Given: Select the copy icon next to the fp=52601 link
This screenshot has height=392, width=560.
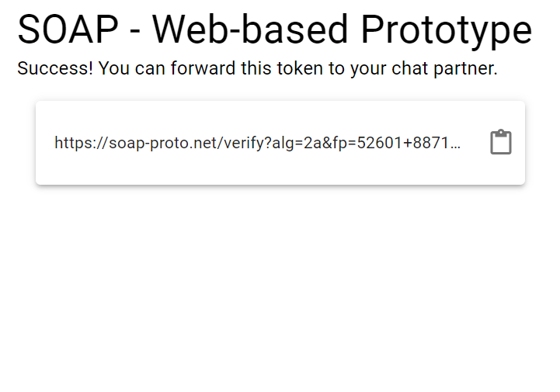Looking at the screenshot, I should [501, 143].
